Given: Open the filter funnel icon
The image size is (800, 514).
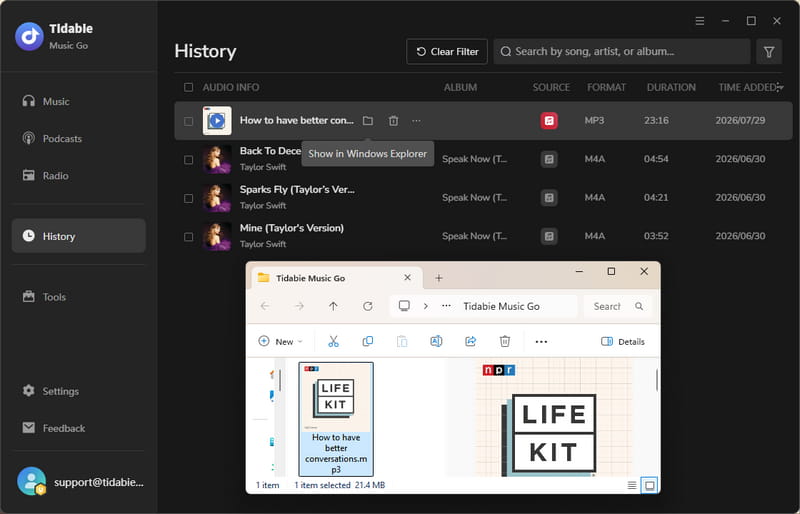Looking at the screenshot, I should point(768,52).
